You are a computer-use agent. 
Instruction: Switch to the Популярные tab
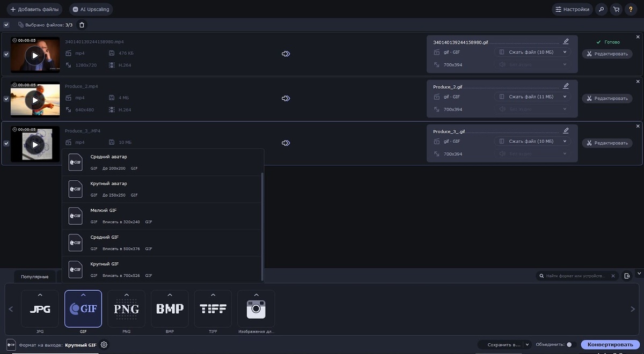[35, 277]
